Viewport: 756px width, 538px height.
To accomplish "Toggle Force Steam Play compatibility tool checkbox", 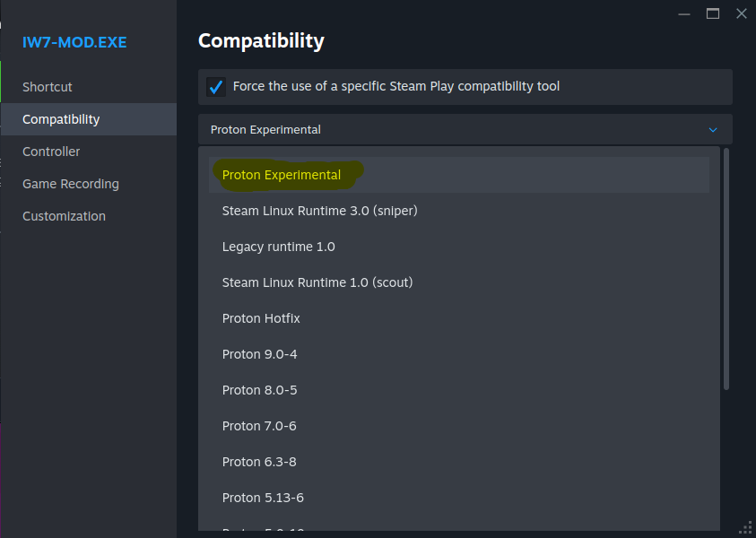I will point(216,87).
